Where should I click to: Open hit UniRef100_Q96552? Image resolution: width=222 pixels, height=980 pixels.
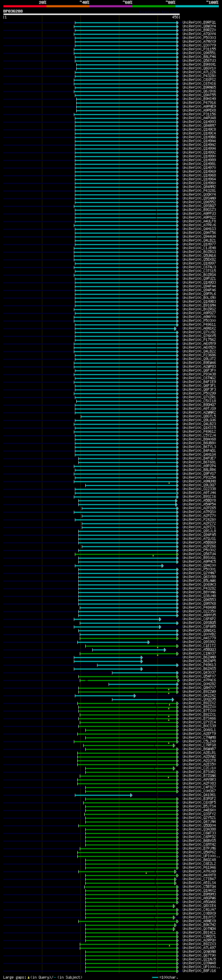[199, 202]
